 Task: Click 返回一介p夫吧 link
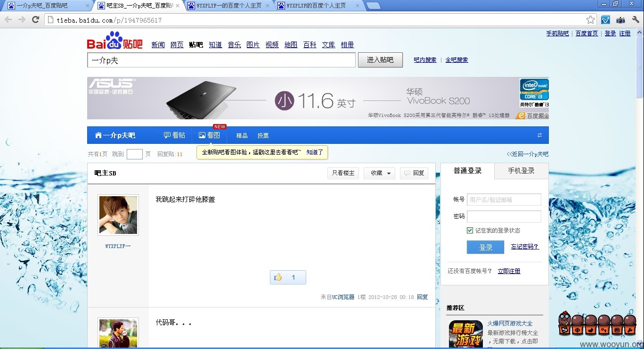tap(528, 154)
